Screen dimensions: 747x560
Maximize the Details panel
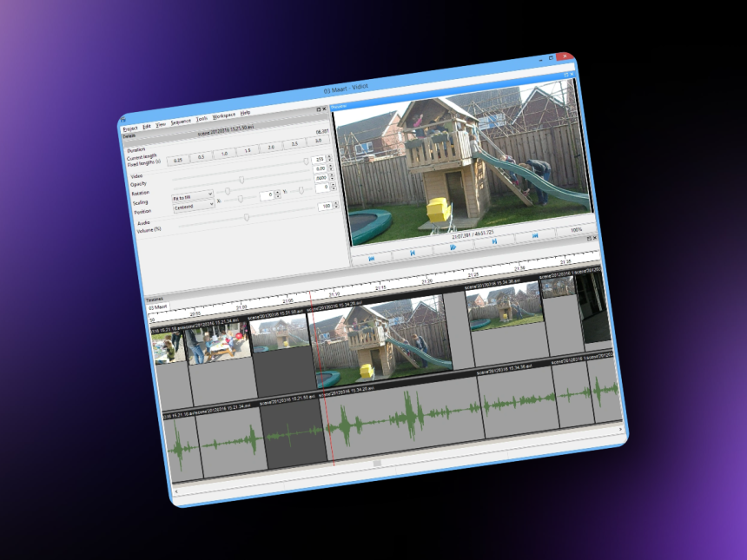pyautogui.click(x=318, y=110)
